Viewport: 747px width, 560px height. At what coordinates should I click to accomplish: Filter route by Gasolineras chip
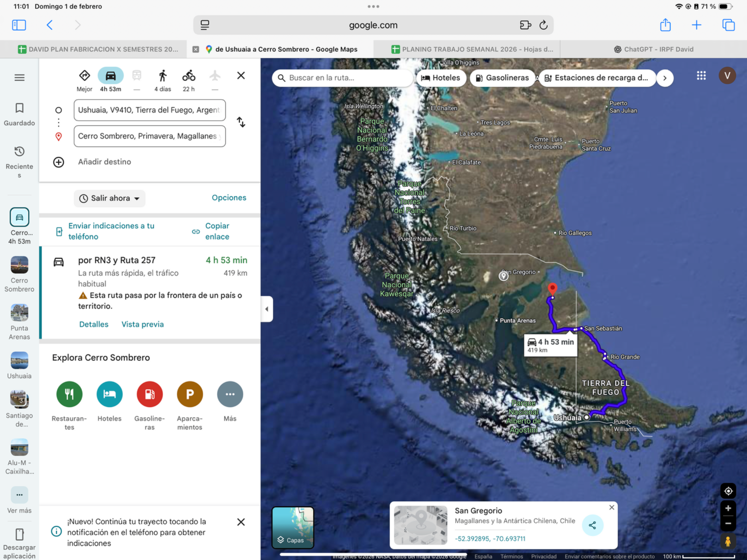pos(502,78)
